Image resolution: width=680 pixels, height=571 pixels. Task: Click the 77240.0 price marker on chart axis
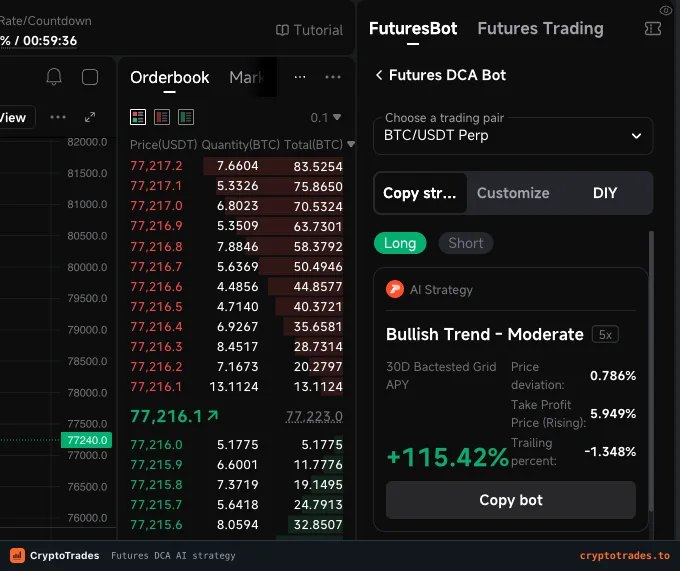click(87, 440)
